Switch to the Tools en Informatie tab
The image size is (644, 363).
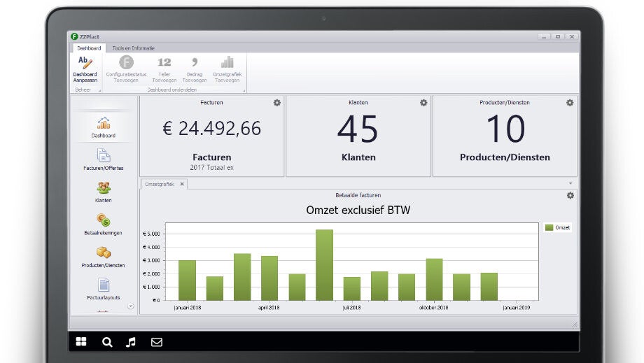coord(133,48)
